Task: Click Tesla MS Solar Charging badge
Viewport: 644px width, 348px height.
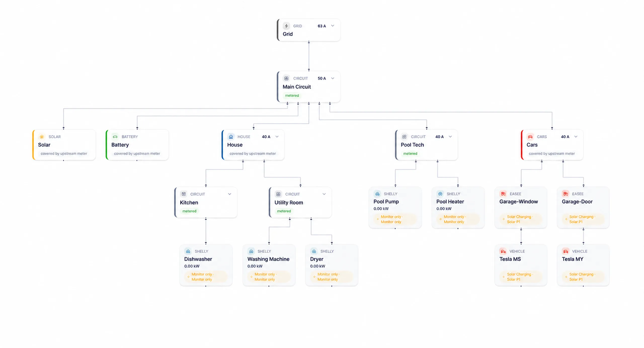Action: click(521, 277)
